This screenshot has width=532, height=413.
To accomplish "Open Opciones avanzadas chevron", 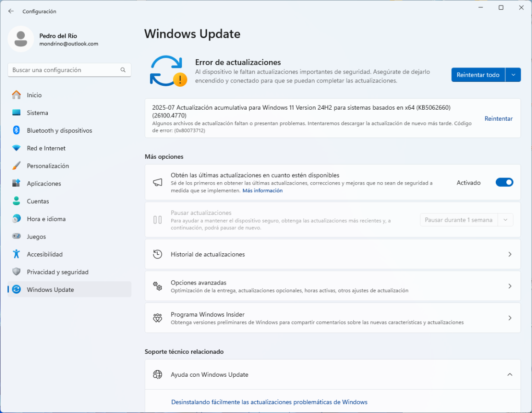I will [509, 286].
